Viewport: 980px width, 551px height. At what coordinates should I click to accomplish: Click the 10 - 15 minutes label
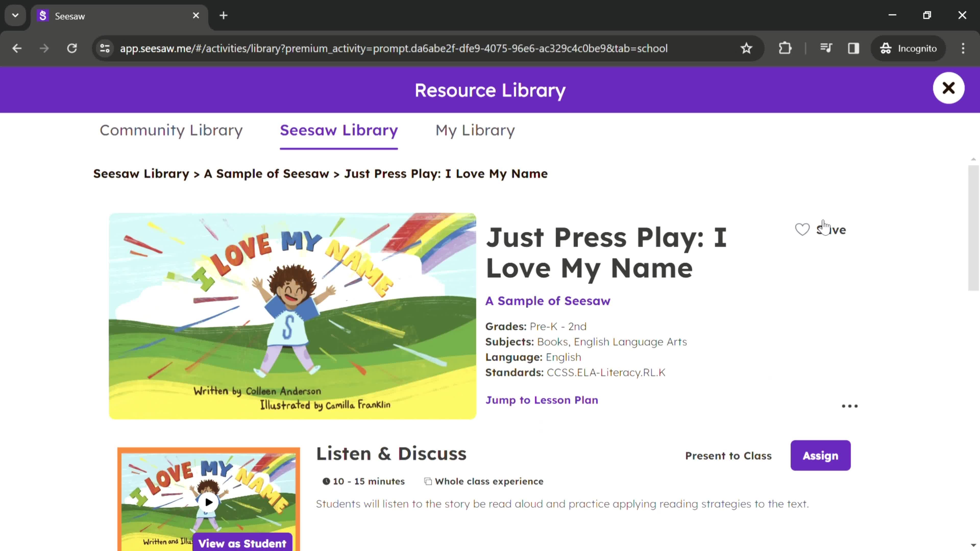point(369,481)
